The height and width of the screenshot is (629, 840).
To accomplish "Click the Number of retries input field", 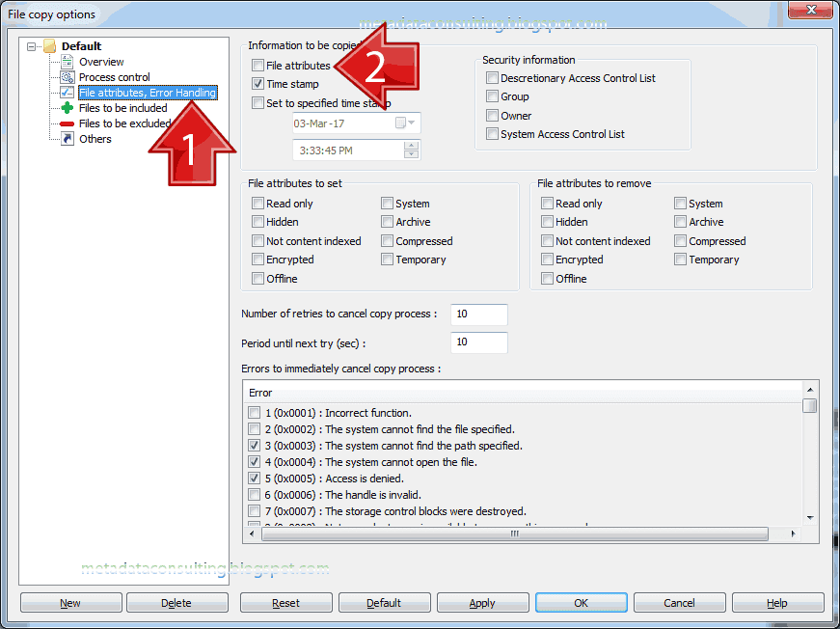I will click(478, 314).
